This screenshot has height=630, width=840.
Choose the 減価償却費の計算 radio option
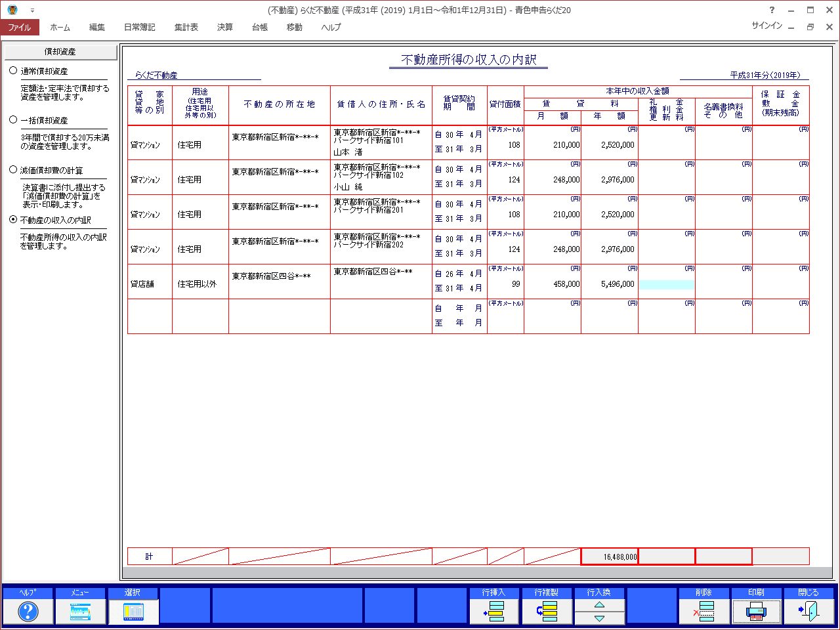tap(13, 170)
